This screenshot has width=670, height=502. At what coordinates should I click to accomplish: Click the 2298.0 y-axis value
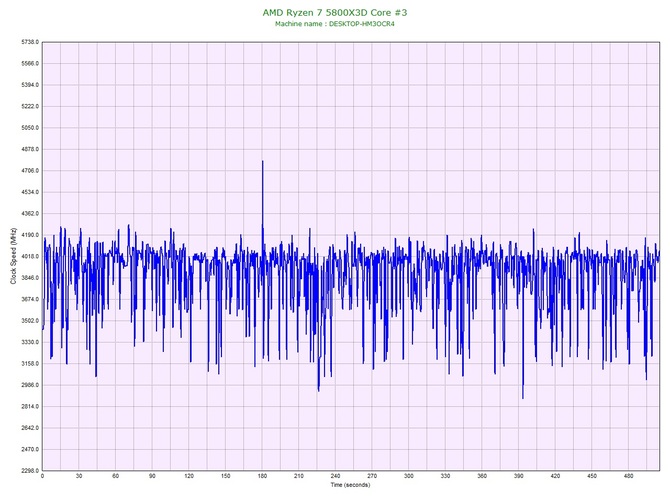click(x=30, y=471)
